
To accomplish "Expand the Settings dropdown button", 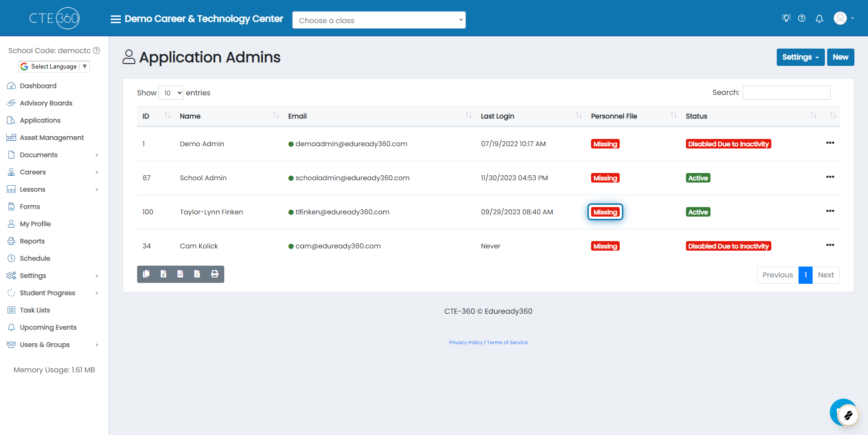I will (x=800, y=57).
